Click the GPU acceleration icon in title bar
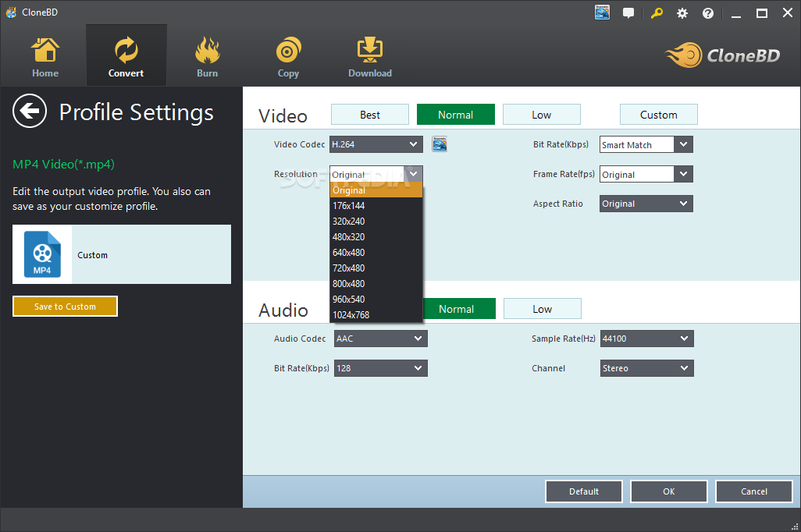 pos(602,12)
